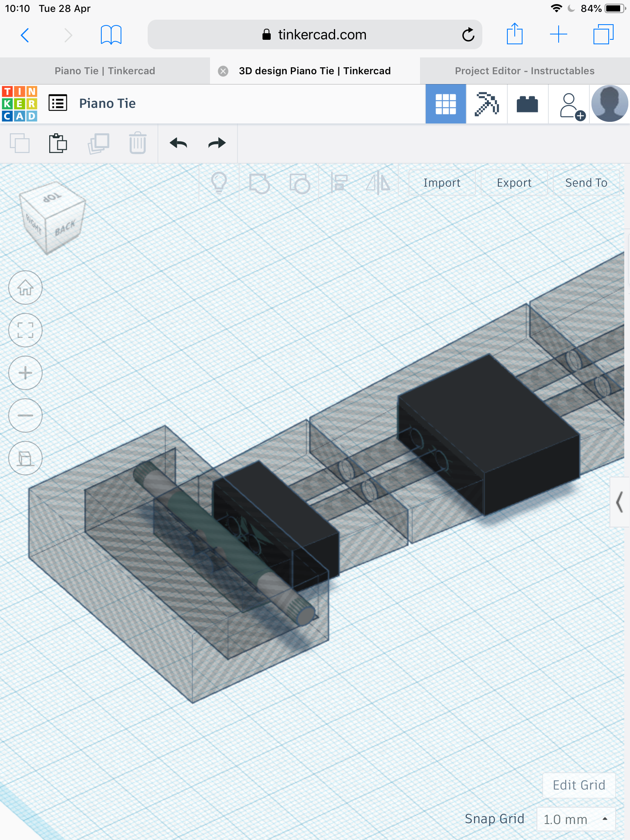The width and height of the screenshot is (630, 840).
Task: Zoom in with the plus button
Action: [25, 373]
